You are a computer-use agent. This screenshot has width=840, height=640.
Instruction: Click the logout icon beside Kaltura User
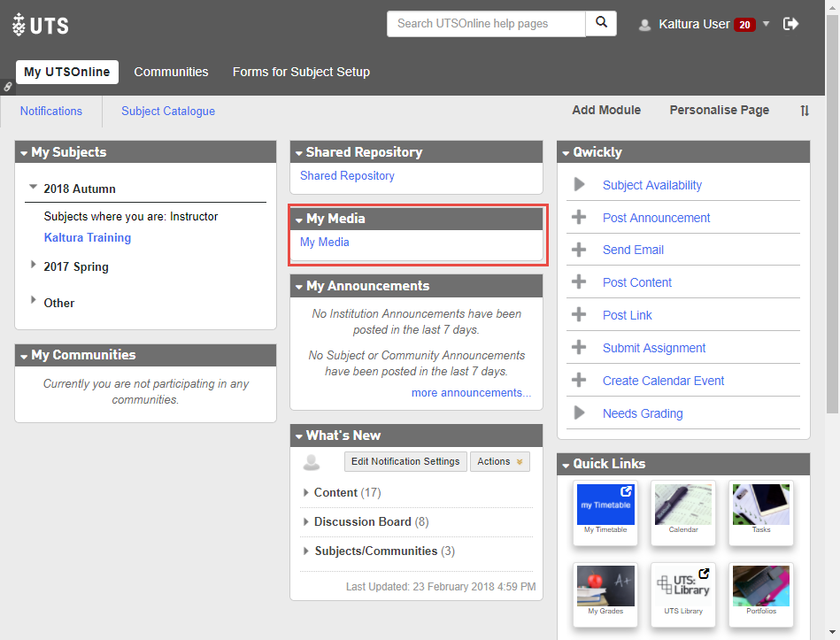click(x=791, y=24)
